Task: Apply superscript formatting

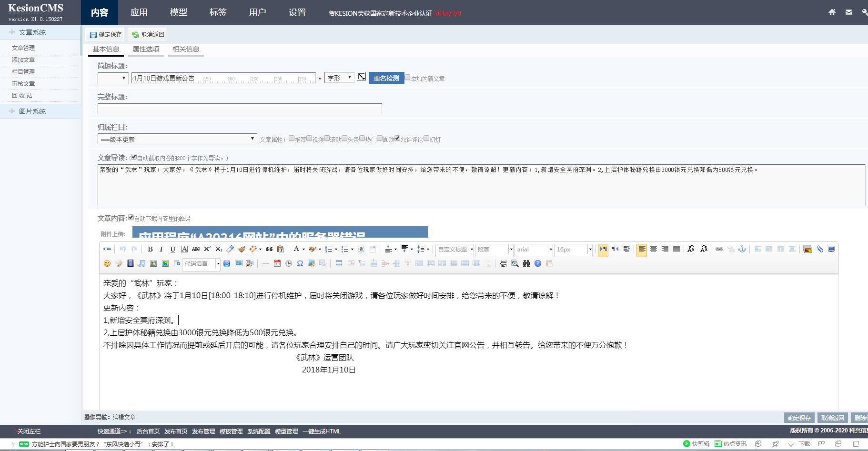Action: pyautogui.click(x=207, y=249)
